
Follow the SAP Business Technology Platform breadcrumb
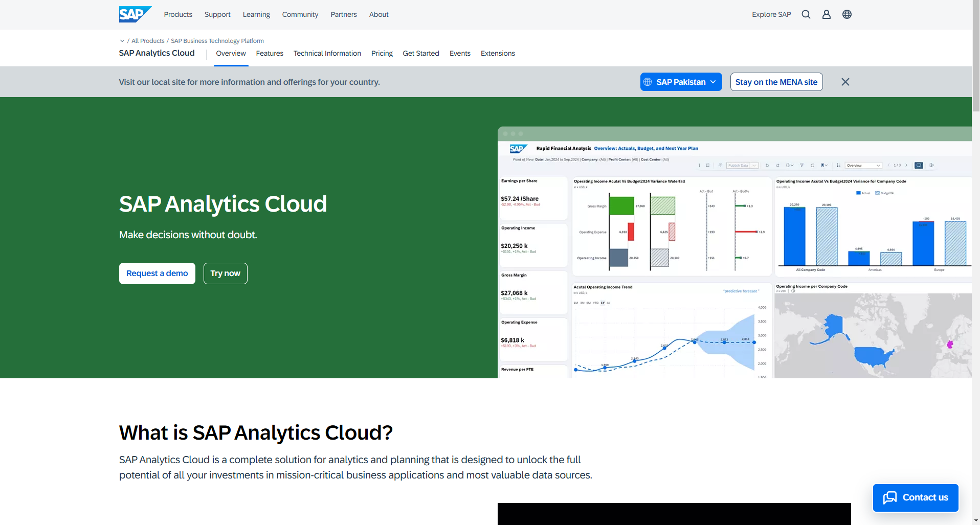(x=217, y=41)
